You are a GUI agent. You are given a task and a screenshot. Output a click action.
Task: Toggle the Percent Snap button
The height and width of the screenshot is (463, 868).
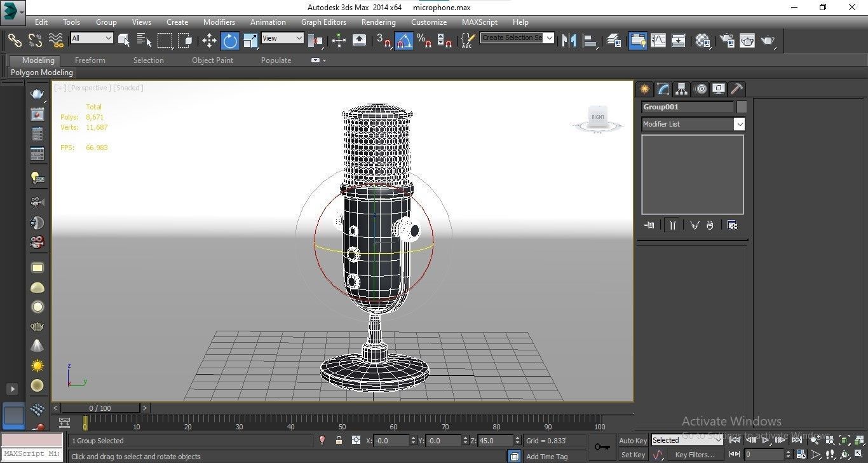coord(424,41)
